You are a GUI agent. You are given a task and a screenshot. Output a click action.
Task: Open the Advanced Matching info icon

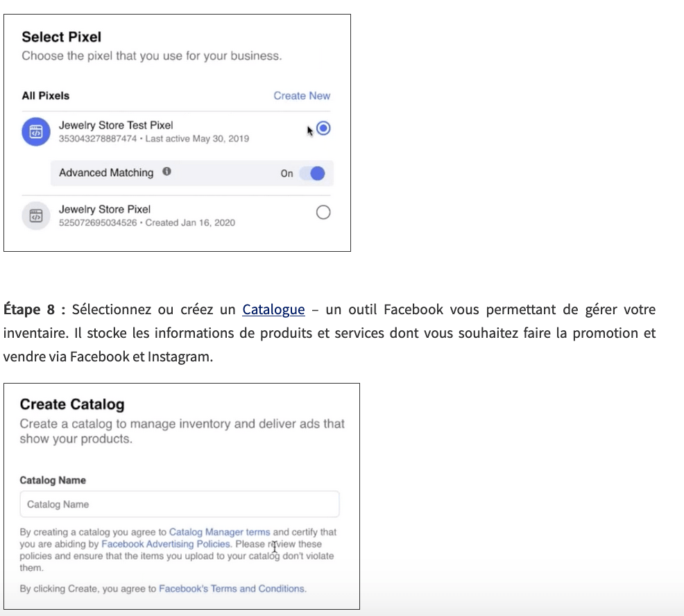tap(166, 172)
